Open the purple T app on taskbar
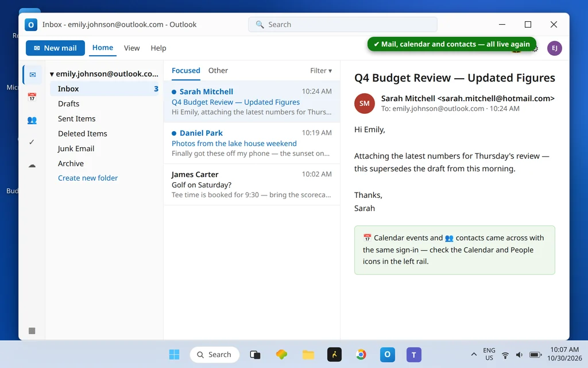This screenshot has width=588, height=368. (413, 354)
